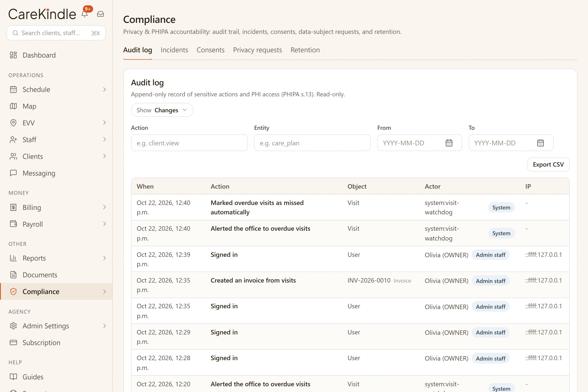
Task: Click the EVV location pin icon
Action: [13, 123]
